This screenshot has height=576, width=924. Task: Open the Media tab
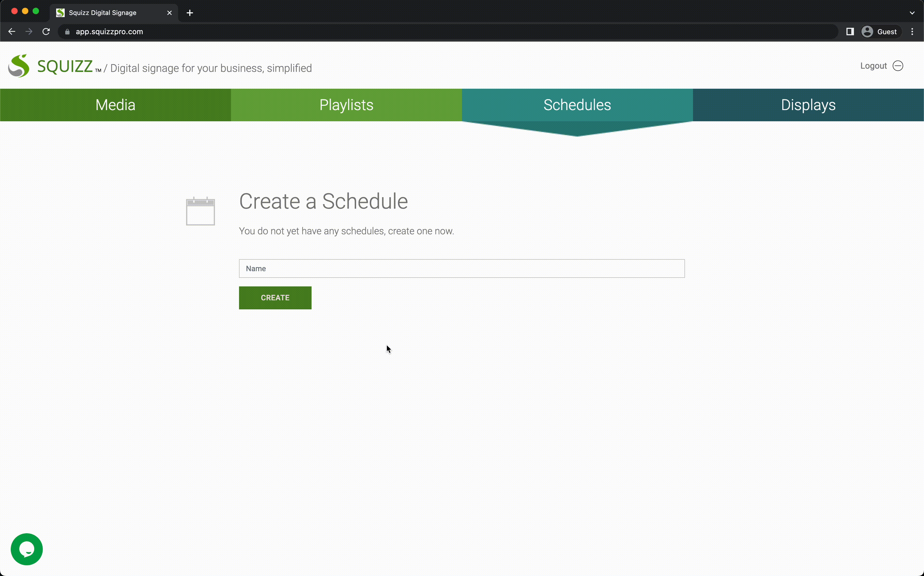(115, 105)
